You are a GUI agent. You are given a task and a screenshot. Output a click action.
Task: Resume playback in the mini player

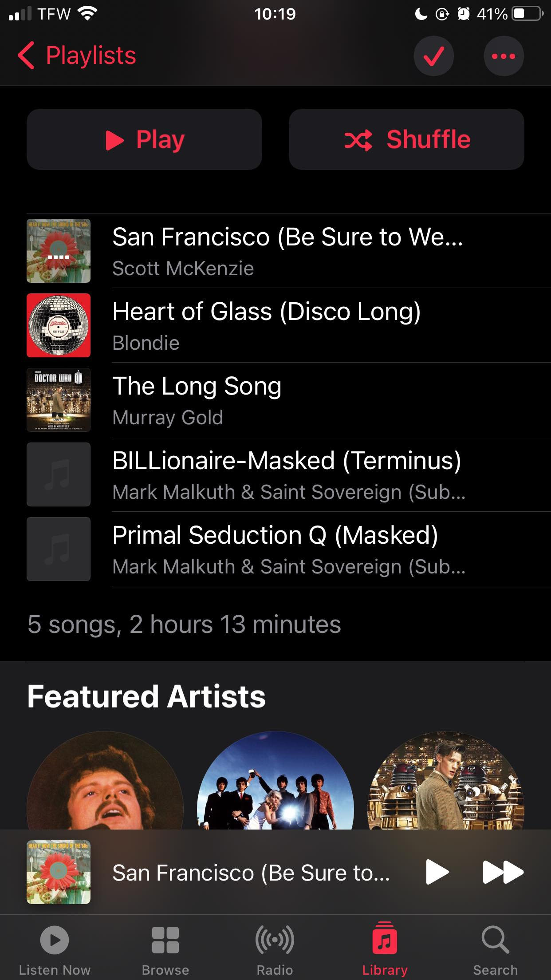coord(437,872)
